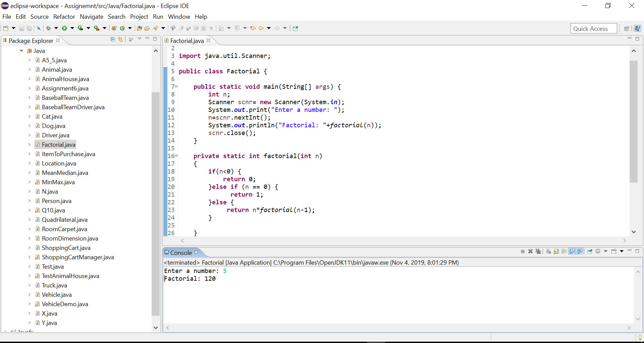Open the Source menu
644x343 pixels.
(40, 17)
